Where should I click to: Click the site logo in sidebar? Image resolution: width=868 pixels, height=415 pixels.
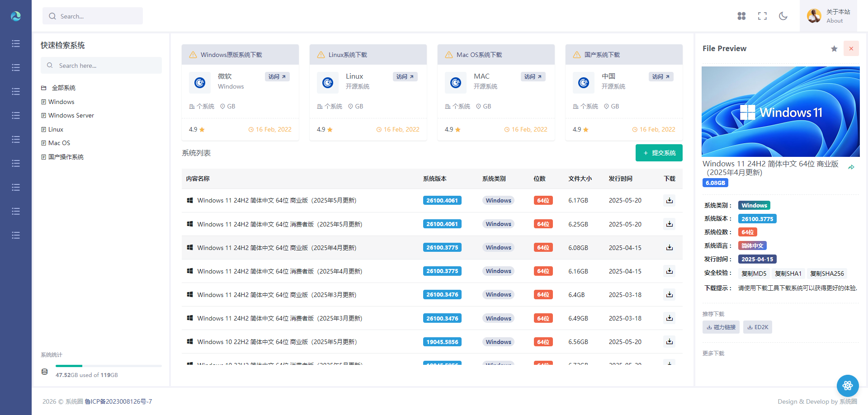(16, 16)
